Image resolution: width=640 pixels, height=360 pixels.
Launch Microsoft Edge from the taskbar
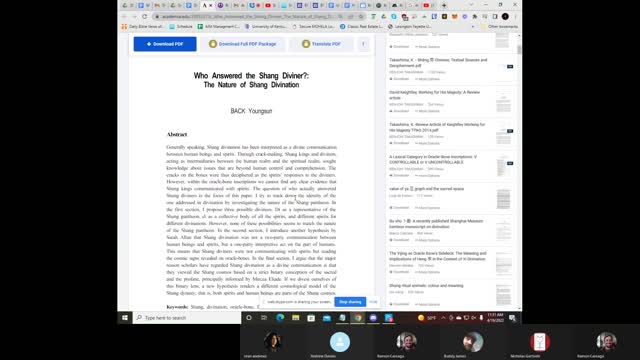(x=280, y=318)
